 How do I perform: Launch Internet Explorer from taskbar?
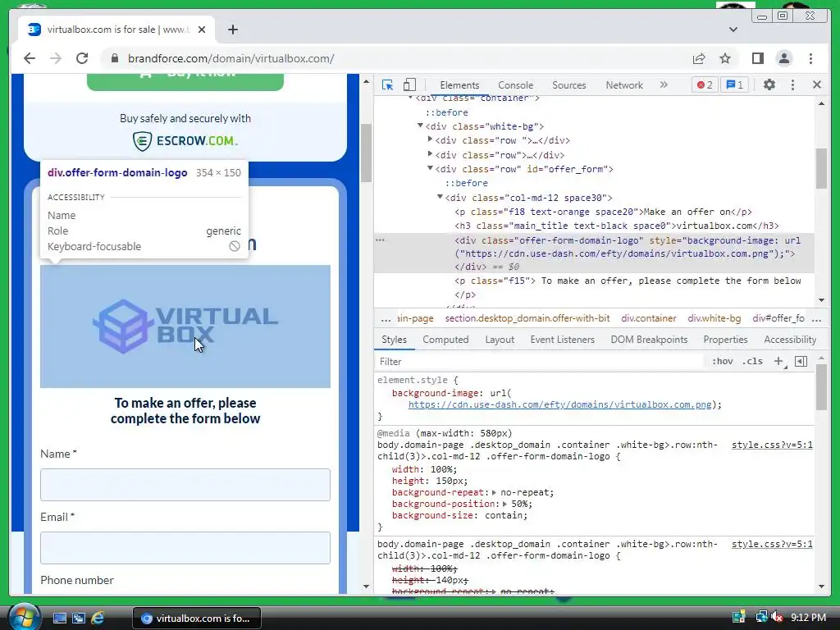point(98,618)
